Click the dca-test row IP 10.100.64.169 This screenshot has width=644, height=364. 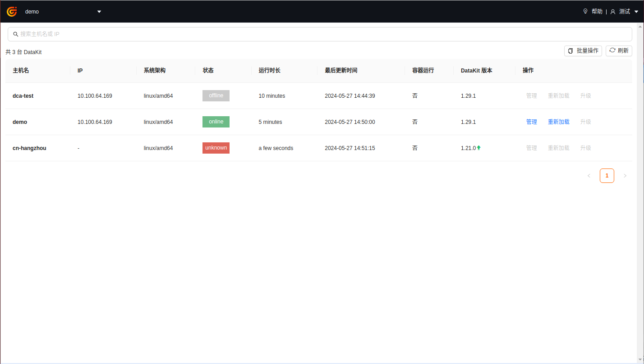click(x=95, y=96)
